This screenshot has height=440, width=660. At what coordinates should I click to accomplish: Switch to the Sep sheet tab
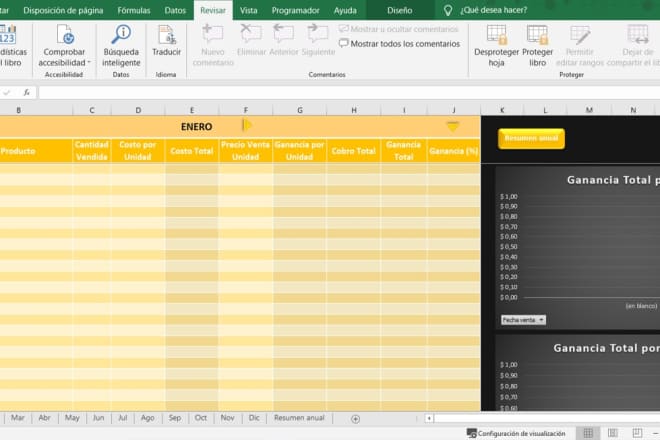[175, 418]
